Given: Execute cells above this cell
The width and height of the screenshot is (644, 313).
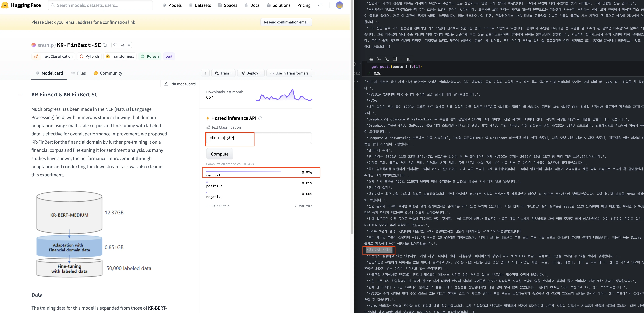Looking at the screenshot, I should pos(378,59).
